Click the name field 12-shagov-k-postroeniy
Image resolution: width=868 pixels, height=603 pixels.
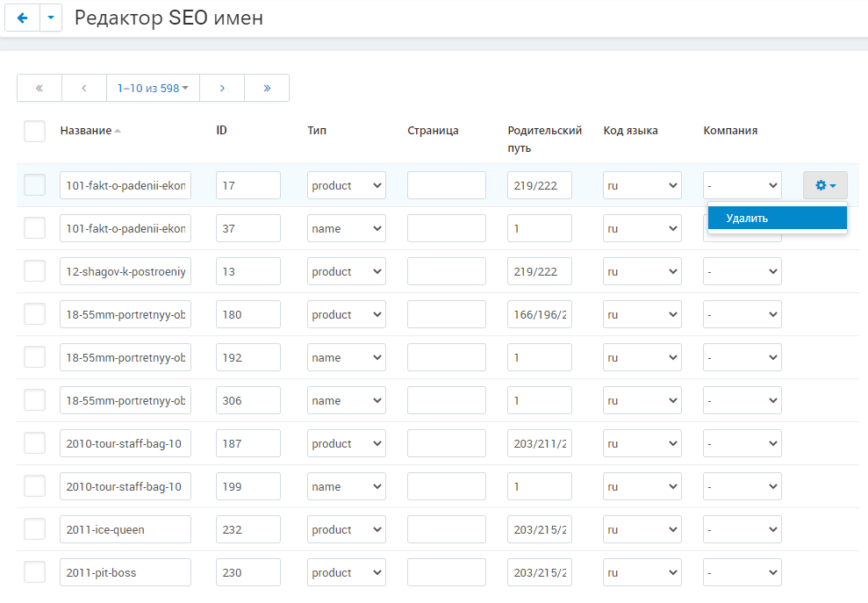[126, 271]
